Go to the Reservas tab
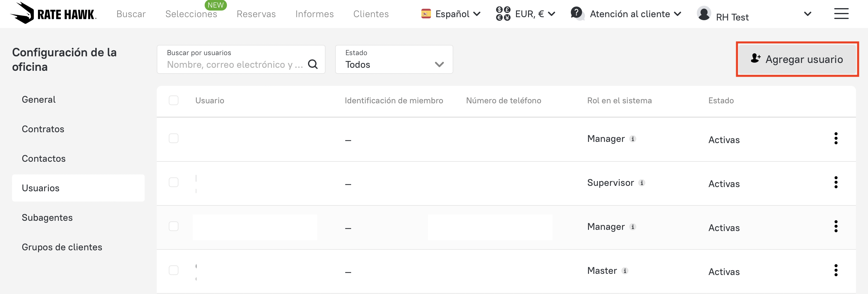Screen dimensions: 868x294 pyautogui.click(x=256, y=14)
